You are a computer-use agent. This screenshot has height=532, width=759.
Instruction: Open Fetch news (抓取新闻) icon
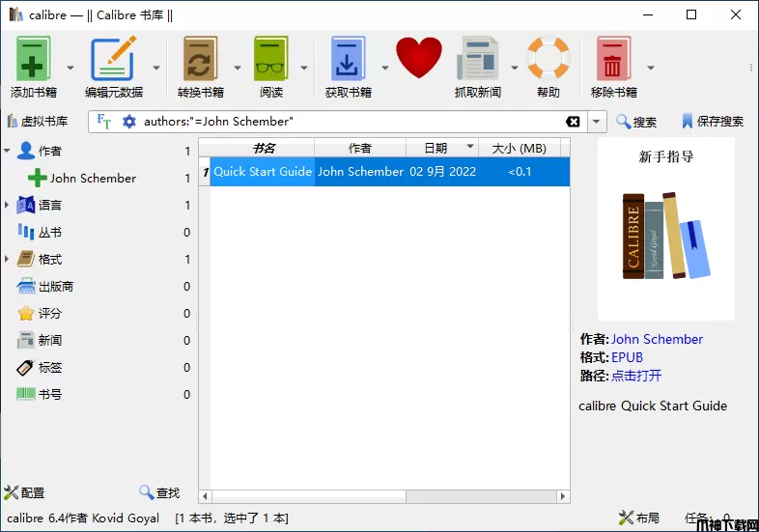pyautogui.click(x=477, y=58)
